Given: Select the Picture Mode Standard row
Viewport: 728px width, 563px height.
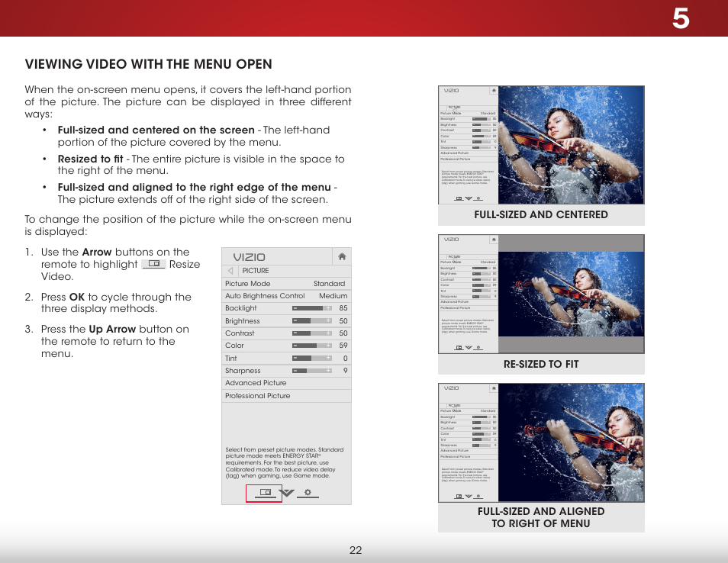Looking at the screenshot, I should coord(286,284).
